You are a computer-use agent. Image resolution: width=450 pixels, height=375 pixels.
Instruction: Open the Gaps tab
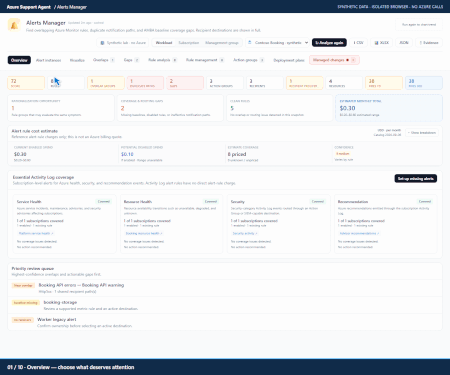[131, 60]
